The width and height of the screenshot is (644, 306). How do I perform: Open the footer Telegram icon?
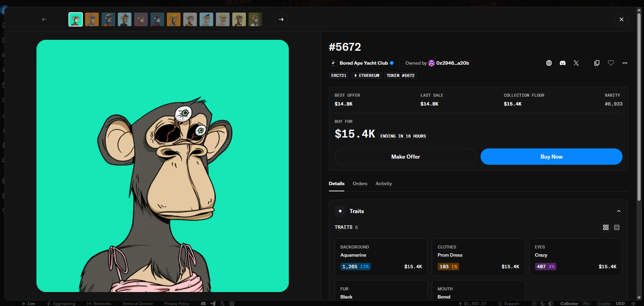[213, 304]
